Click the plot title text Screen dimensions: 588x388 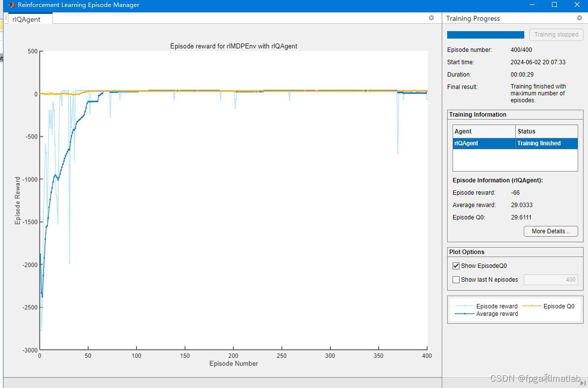click(x=234, y=46)
